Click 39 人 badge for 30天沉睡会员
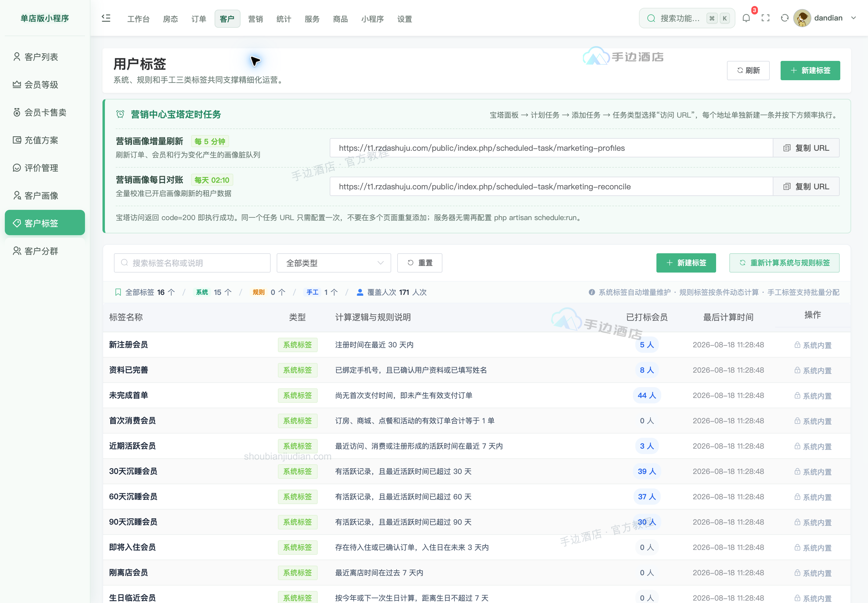 647,472
